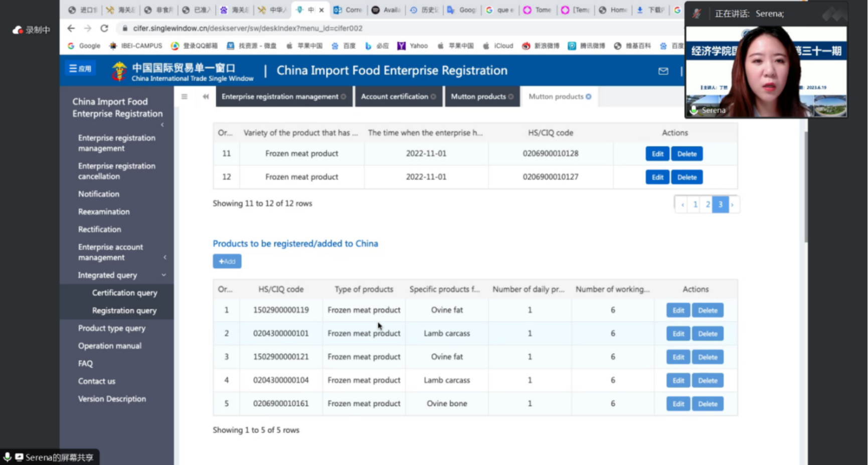868x465 pixels.
Task: Click the hamburger menu icon beside tabs
Action: tap(185, 97)
